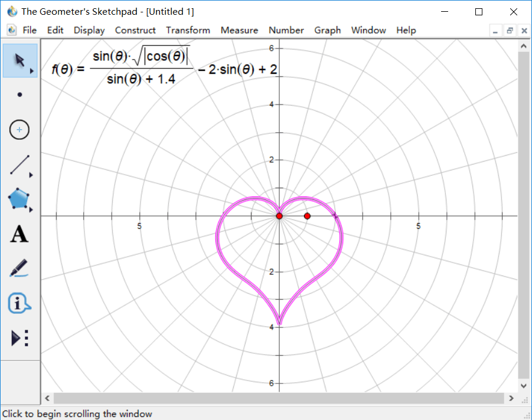Select the Information tool
532x420 pixels.
pyautogui.click(x=19, y=303)
